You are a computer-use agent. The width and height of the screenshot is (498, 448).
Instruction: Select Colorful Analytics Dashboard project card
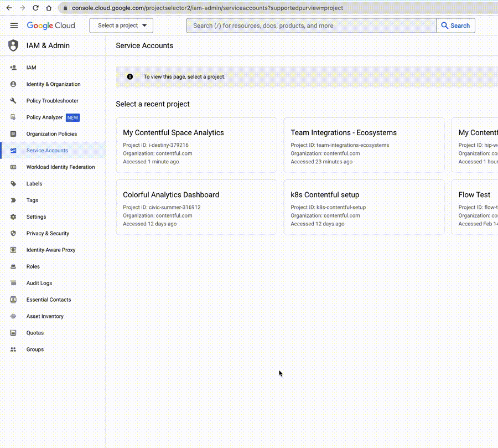[196, 207]
